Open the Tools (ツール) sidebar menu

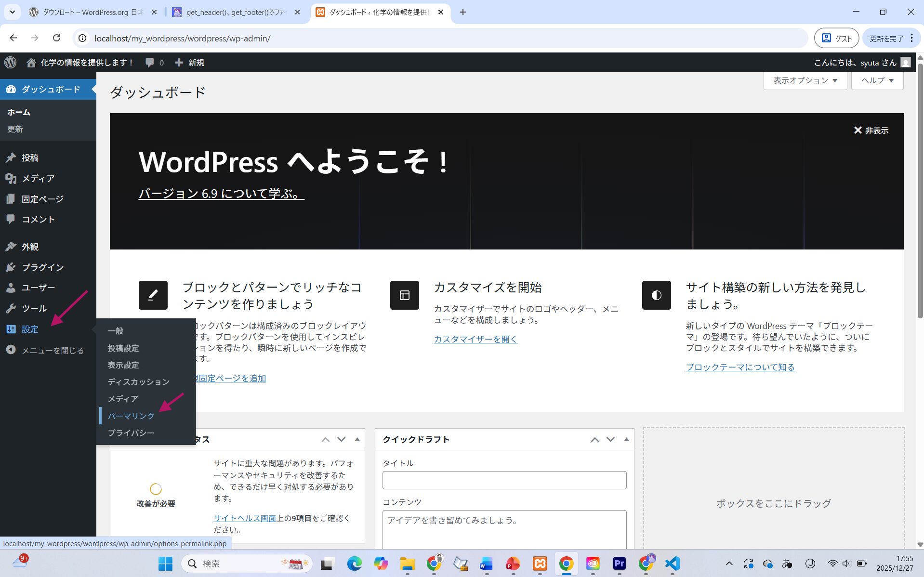[x=34, y=308]
